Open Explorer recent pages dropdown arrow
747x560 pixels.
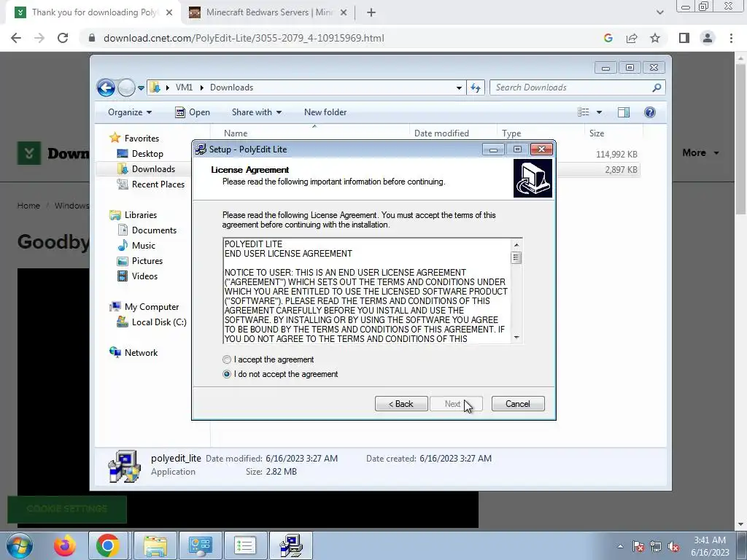tap(141, 88)
